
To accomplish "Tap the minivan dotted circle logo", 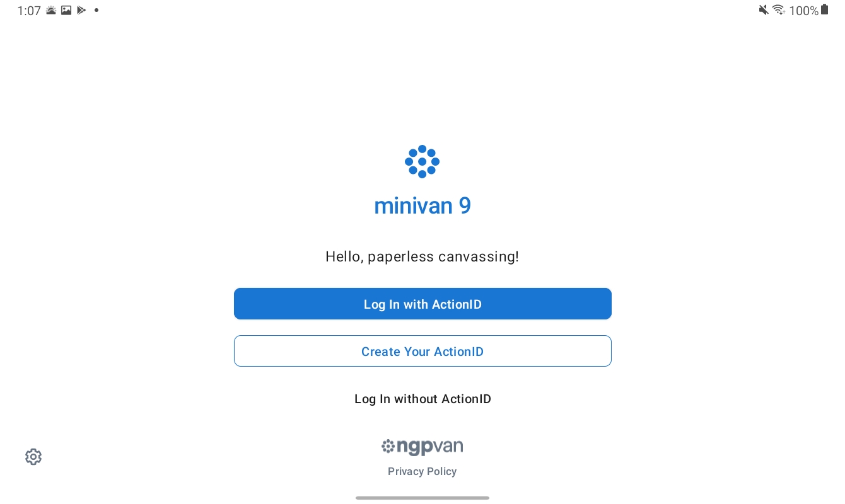I will pyautogui.click(x=422, y=162).
